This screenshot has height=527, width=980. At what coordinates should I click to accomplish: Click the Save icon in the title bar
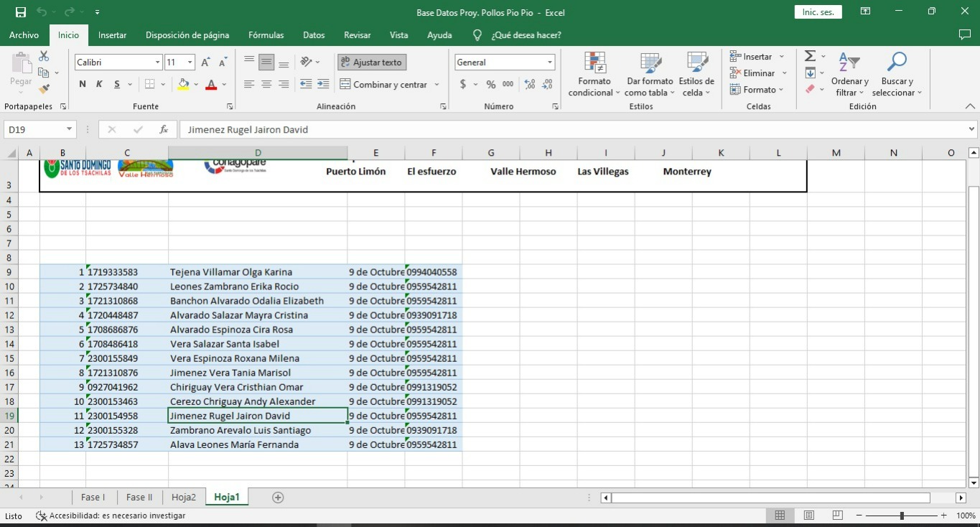[x=21, y=12]
